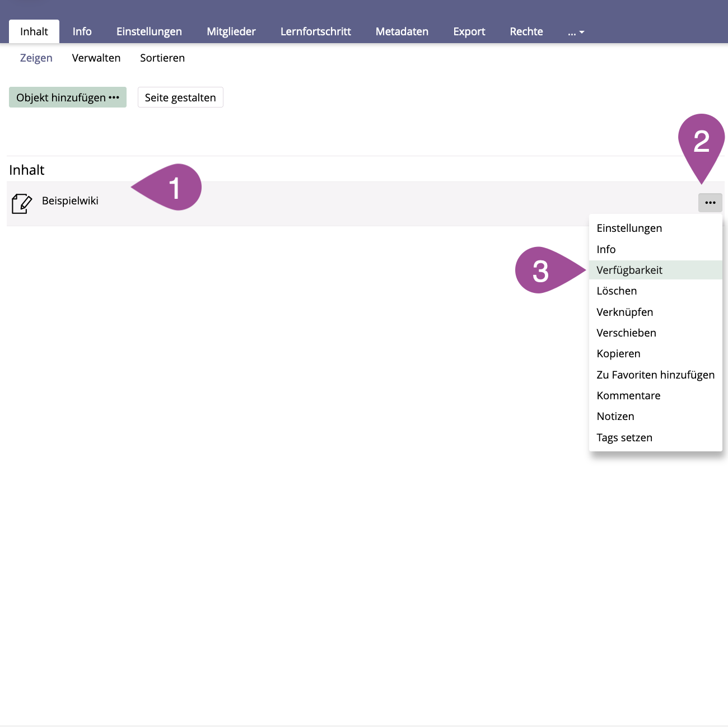Open the Beispielwiki link
This screenshot has width=728, height=728.
point(70,200)
